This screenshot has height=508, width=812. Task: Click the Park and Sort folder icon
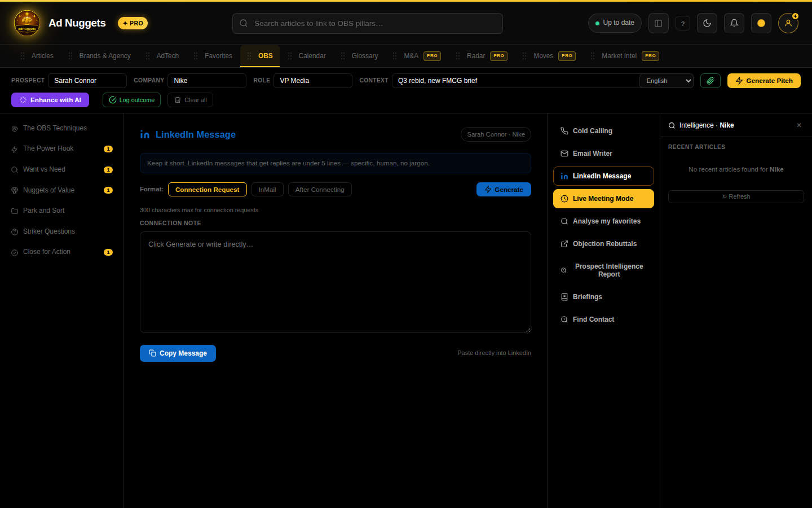tap(15, 211)
